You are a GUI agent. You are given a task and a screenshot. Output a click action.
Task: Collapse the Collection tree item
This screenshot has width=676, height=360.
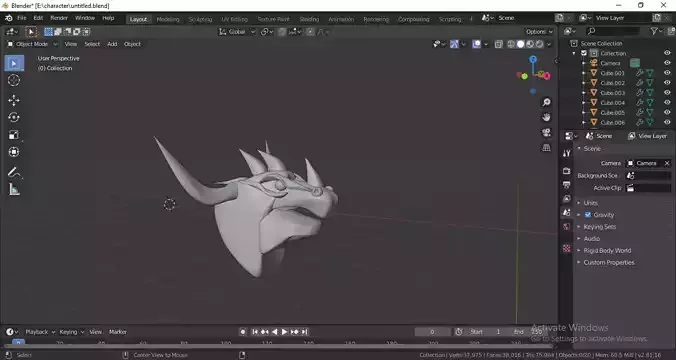[574, 53]
